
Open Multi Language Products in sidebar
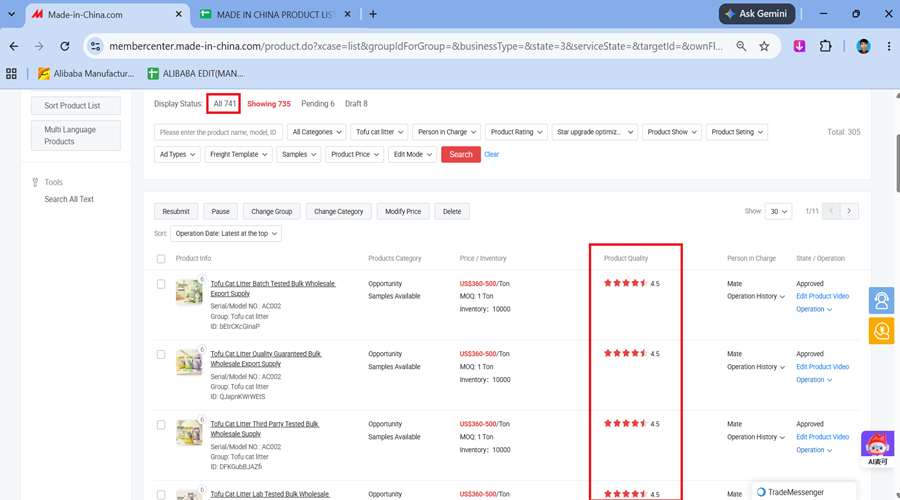[x=76, y=135]
